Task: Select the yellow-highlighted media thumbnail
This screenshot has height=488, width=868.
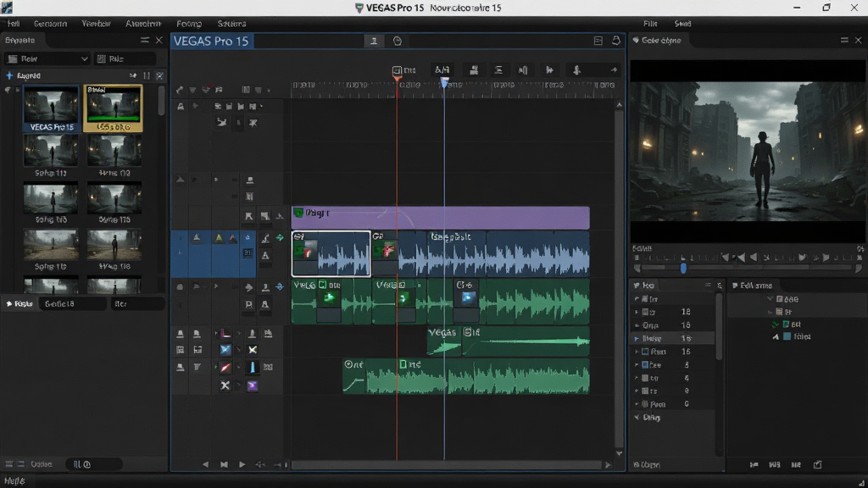Action: [113, 108]
